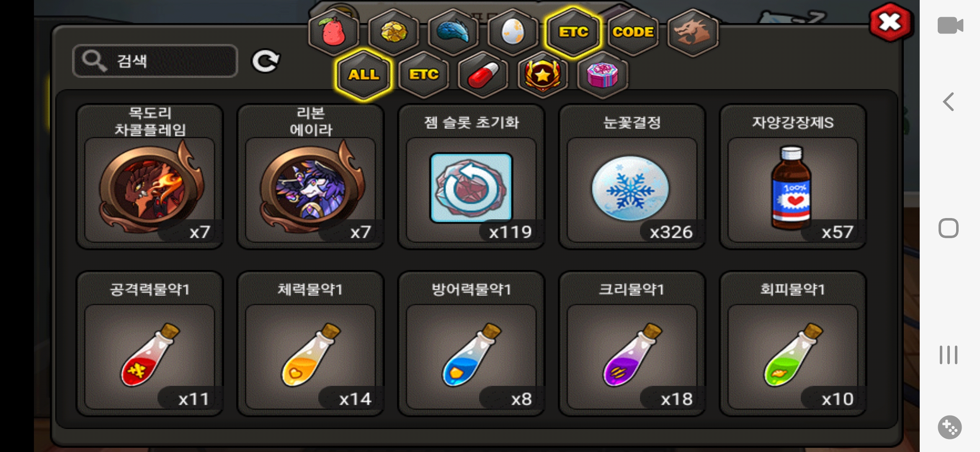Image resolution: width=980 pixels, height=452 pixels.
Task: Switch to the egg category tab
Action: 513,32
